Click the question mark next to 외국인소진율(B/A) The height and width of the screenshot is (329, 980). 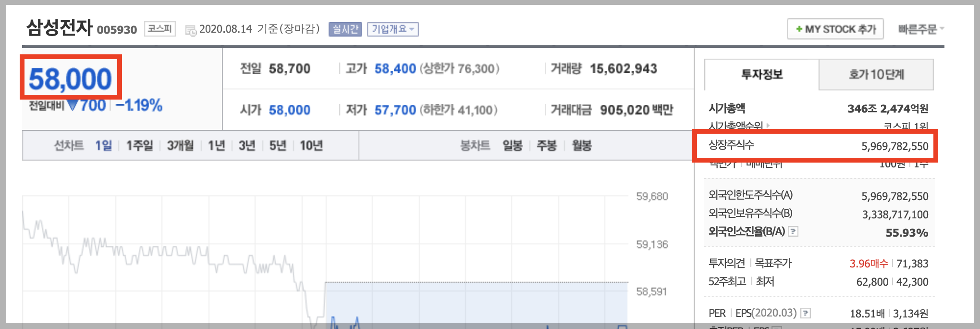(793, 231)
